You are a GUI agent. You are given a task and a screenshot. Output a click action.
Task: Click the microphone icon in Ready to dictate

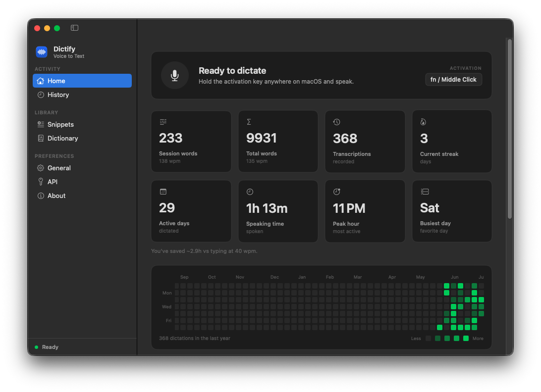click(175, 76)
